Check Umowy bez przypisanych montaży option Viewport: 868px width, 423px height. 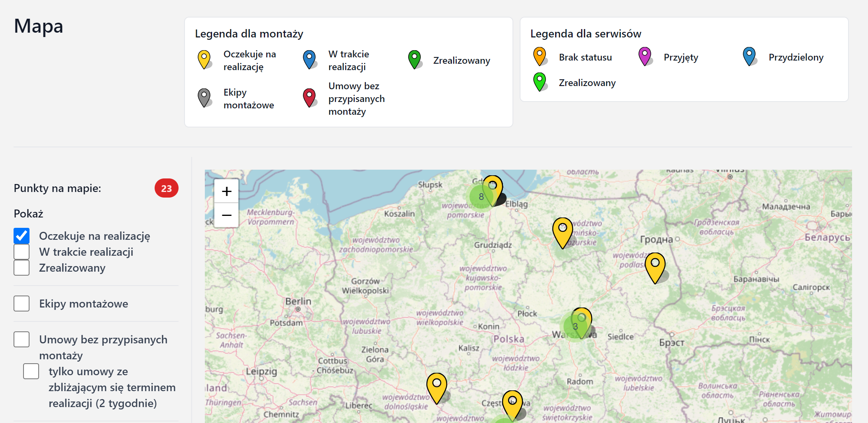coord(22,339)
